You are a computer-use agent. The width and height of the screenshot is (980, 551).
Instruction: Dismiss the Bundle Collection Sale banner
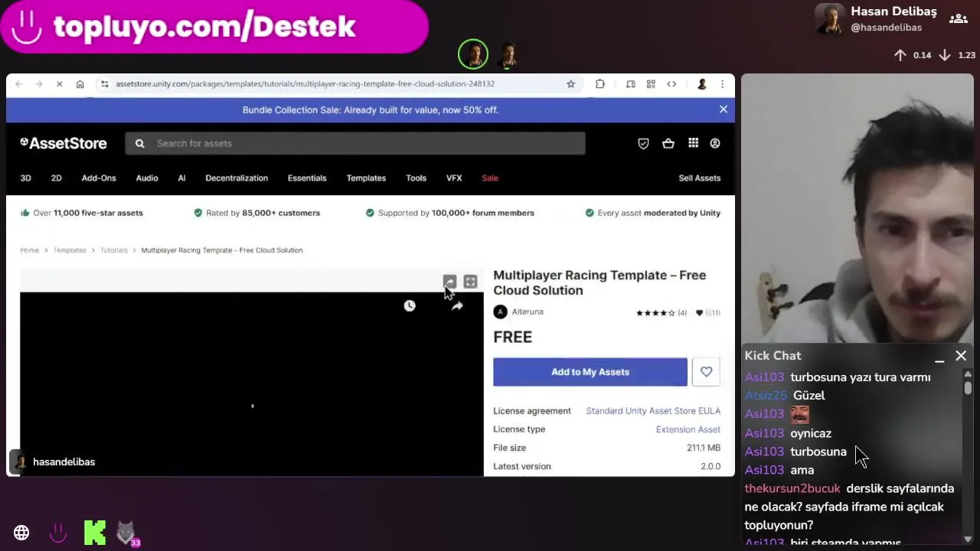723,109
